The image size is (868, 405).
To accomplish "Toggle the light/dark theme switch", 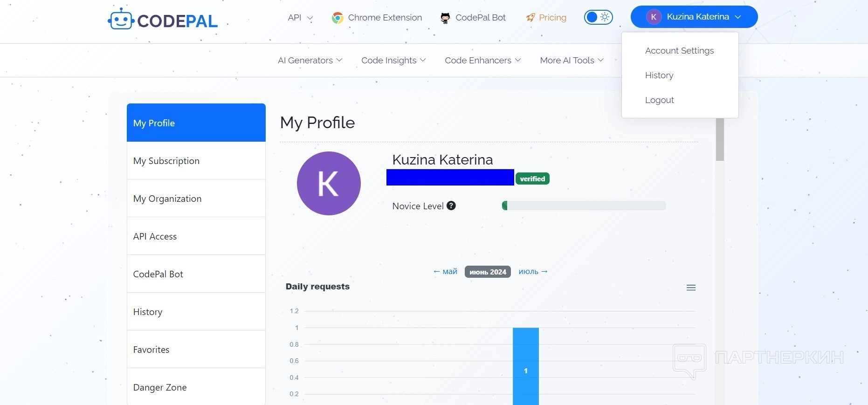I will pos(598,17).
